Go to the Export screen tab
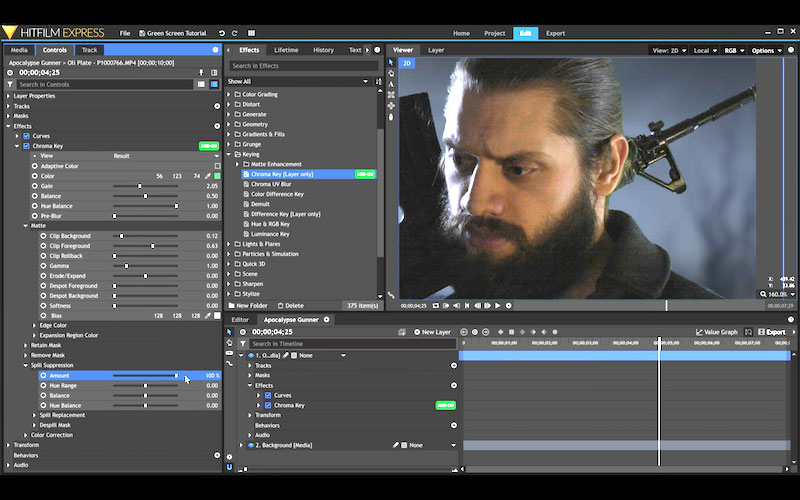800x500 pixels. [x=555, y=33]
